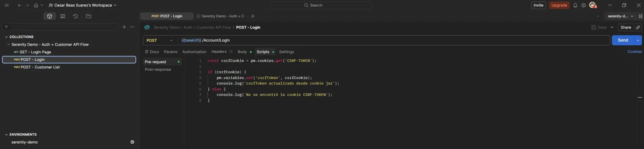
Task: Copy link via chain icon
Action: 638,27
